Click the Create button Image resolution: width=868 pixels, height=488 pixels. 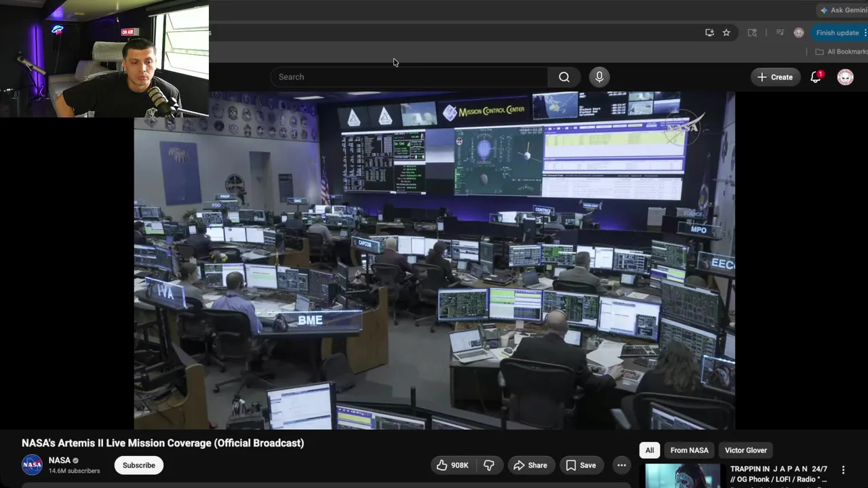775,77
